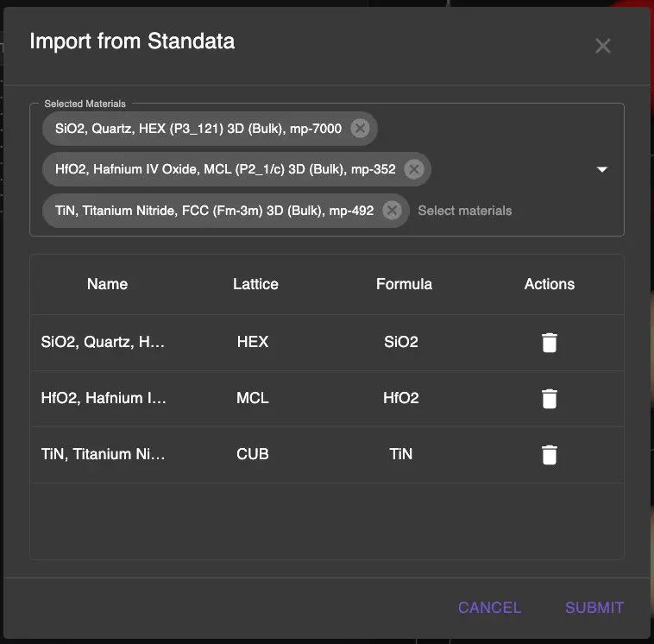Sort by the Name column header

107,284
